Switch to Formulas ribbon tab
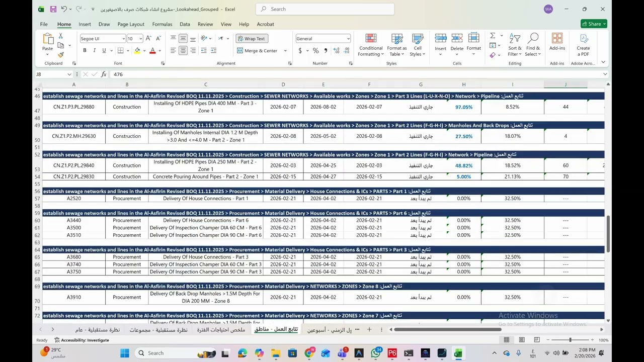The image size is (644, 362). click(x=162, y=24)
